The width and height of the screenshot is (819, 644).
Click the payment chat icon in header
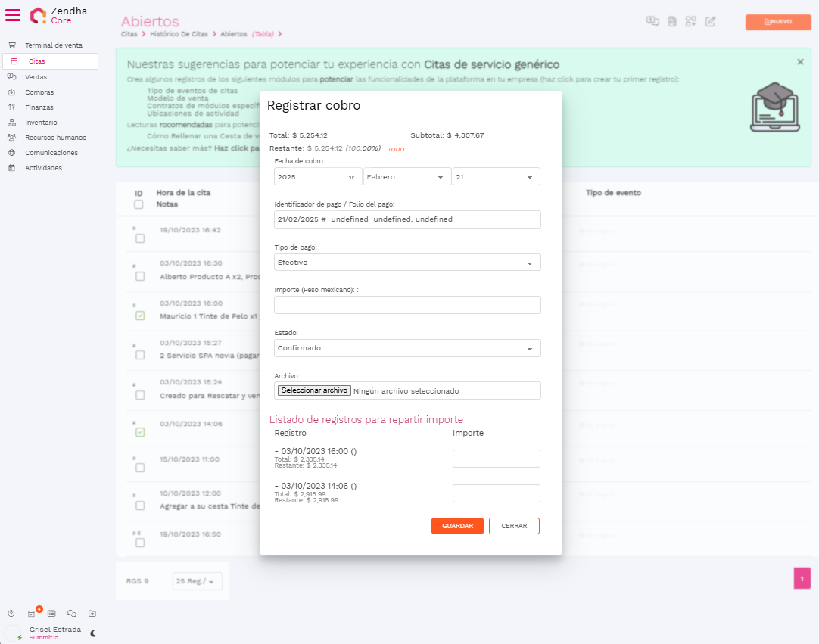coord(652,21)
